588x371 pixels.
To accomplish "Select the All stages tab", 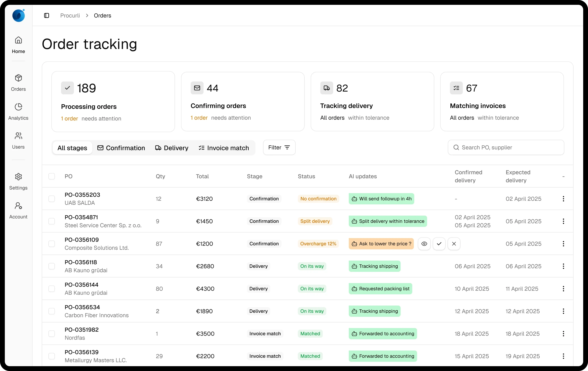I will [72, 148].
